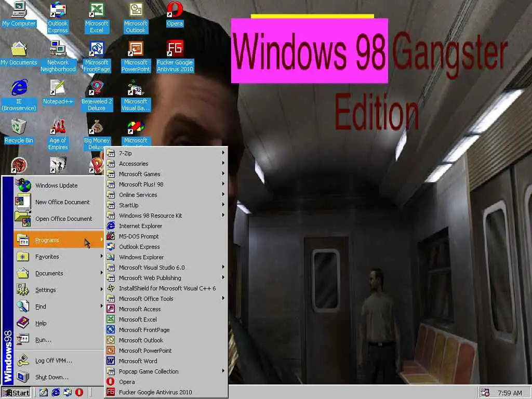Launch Microsoft PowerPoint from Programs menu
This screenshot has height=399, width=532.
point(166,351)
